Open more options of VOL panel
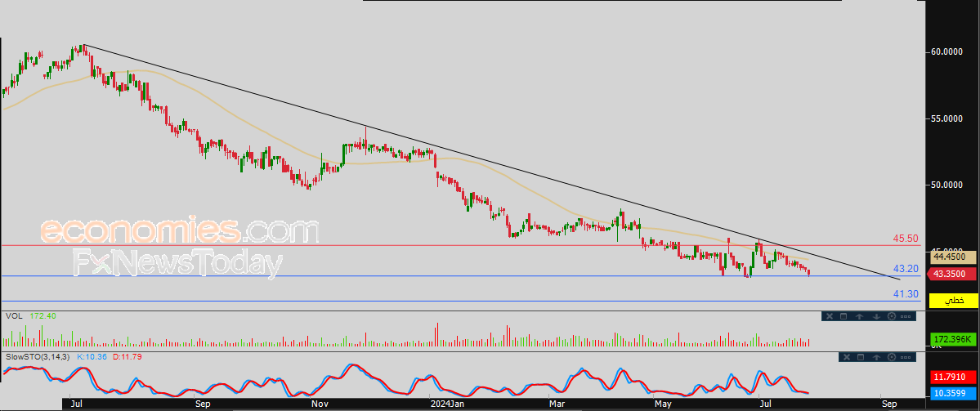The width and height of the screenshot is (980, 411). tap(906, 317)
